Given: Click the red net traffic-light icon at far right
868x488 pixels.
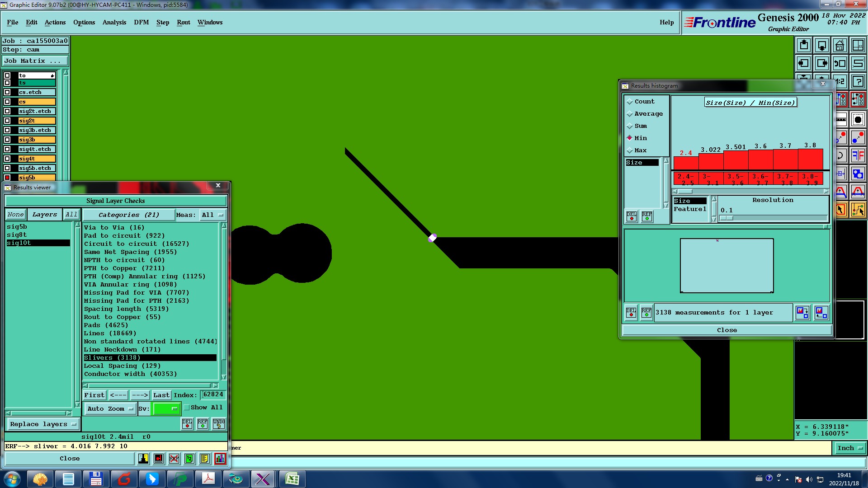Looking at the screenshot, I should click(858, 99).
